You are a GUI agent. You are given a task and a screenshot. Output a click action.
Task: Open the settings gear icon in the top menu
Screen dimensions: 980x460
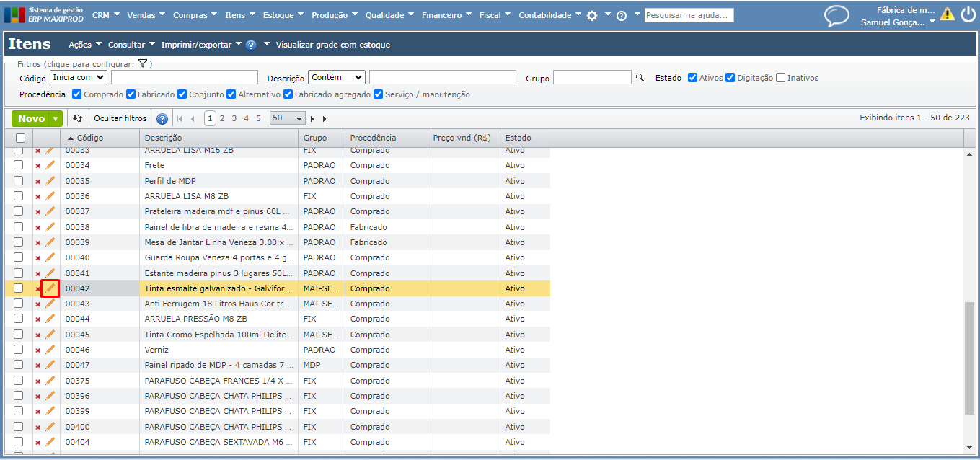[x=592, y=15]
